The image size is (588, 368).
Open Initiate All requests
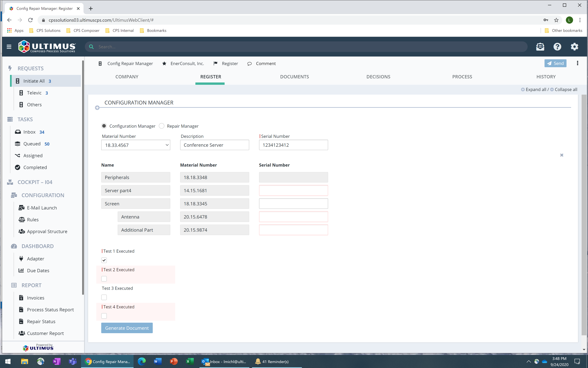46,81
